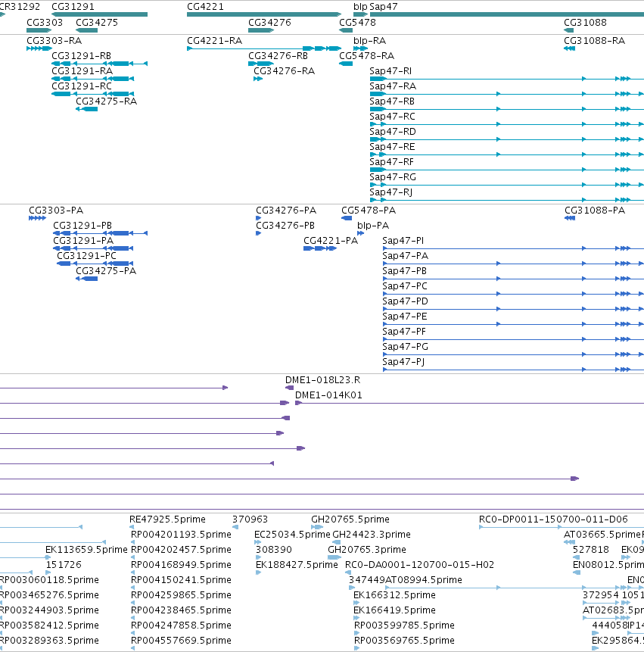
Task: Select the Sap47-RG transcript label
Action: [x=393, y=177]
